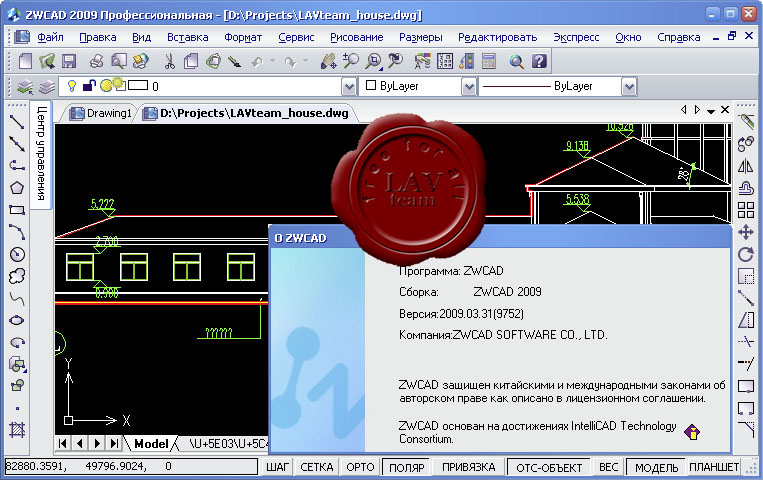Open the undo history dropdown arrow

tap(272, 61)
